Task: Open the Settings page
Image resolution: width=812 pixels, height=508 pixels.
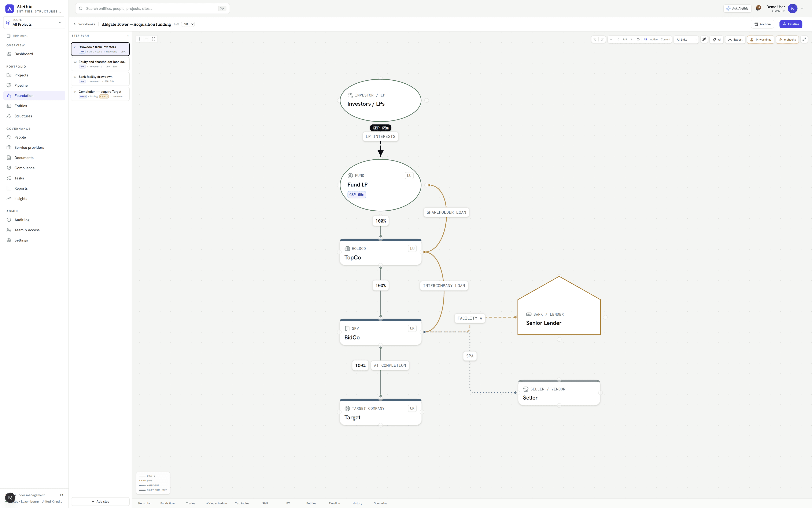Action: 34,240
